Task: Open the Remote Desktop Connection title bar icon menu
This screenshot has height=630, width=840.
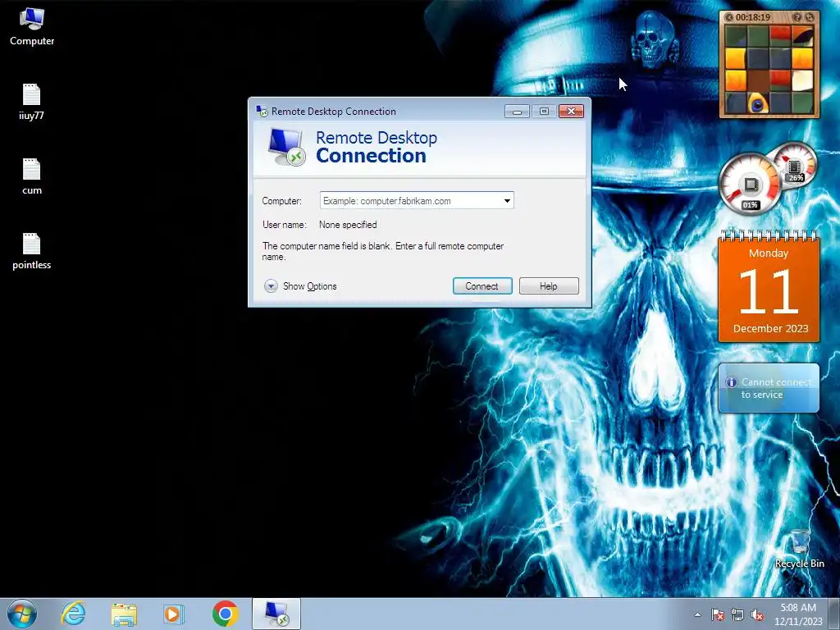Action: pos(262,112)
